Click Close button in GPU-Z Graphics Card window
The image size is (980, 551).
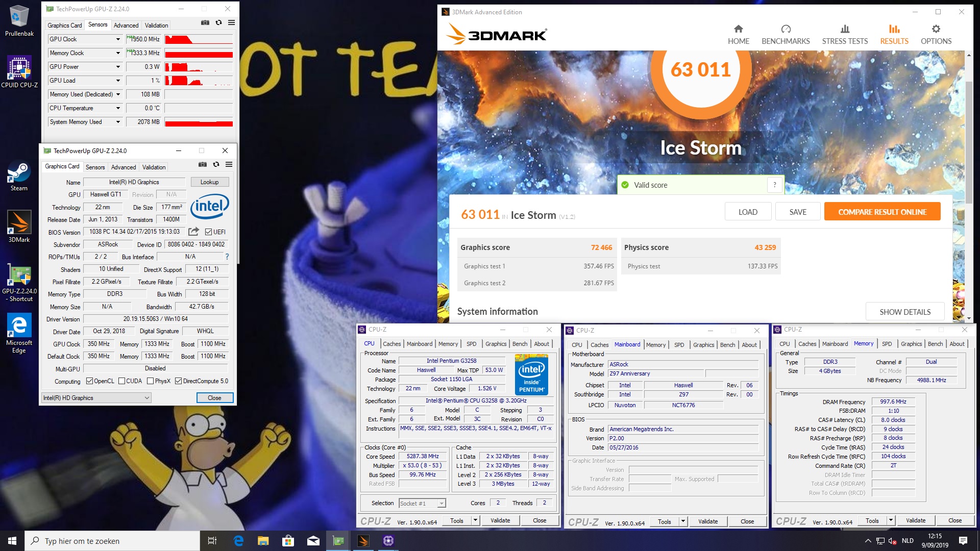click(x=214, y=398)
